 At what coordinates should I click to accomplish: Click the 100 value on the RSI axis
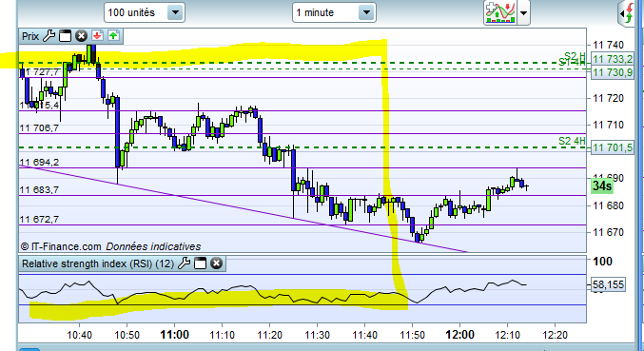602,261
